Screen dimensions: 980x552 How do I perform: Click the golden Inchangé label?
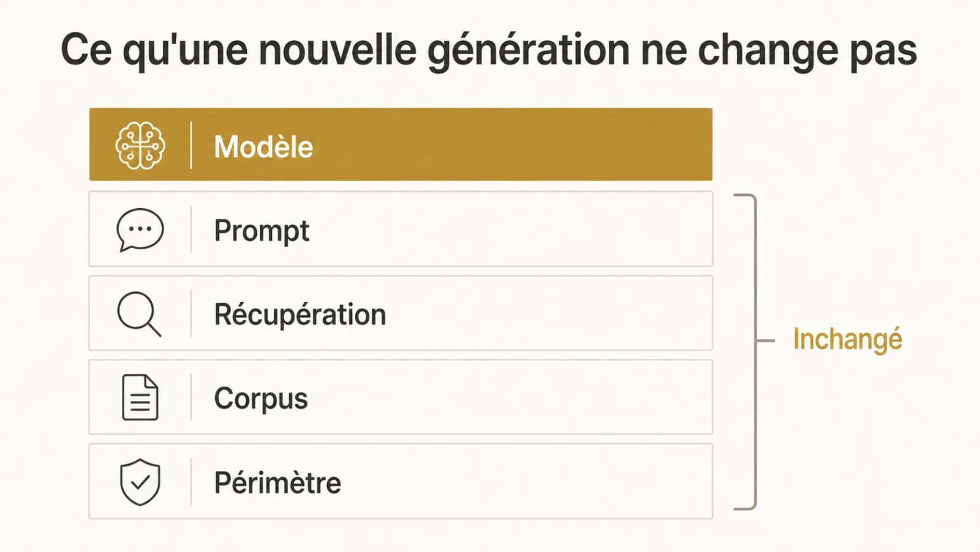(848, 339)
